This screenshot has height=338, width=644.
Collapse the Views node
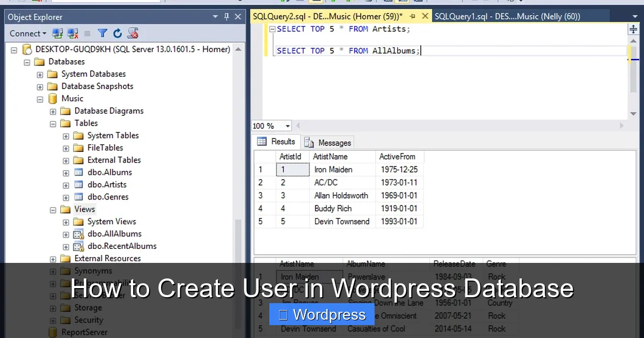point(53,209)
